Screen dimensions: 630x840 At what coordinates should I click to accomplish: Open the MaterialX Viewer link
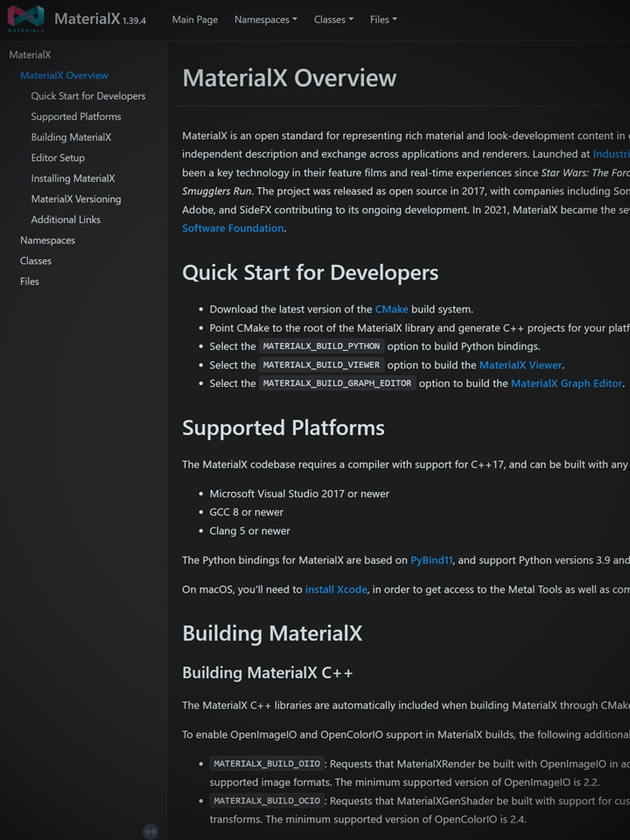point(521,365)
